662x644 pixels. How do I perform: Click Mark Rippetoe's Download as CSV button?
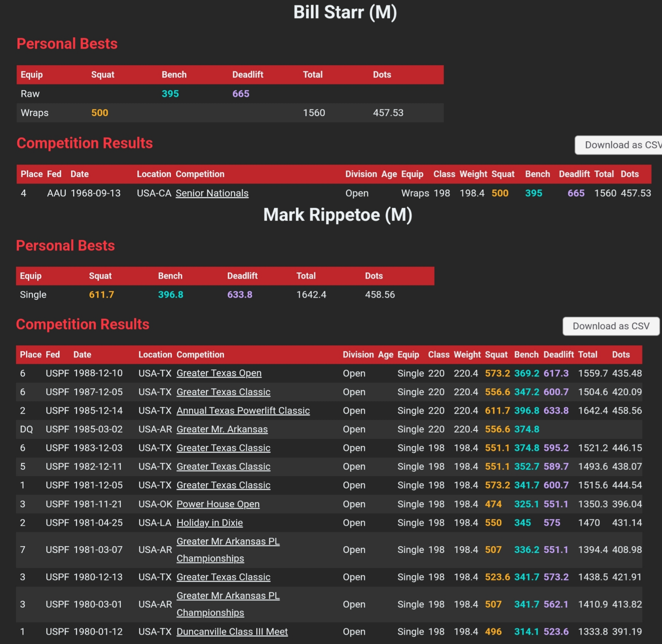pyautogui.click(x=611, y=326)
